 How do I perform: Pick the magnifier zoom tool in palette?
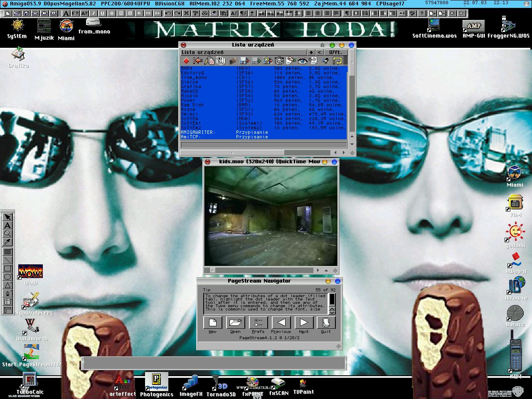coord(7,234)
